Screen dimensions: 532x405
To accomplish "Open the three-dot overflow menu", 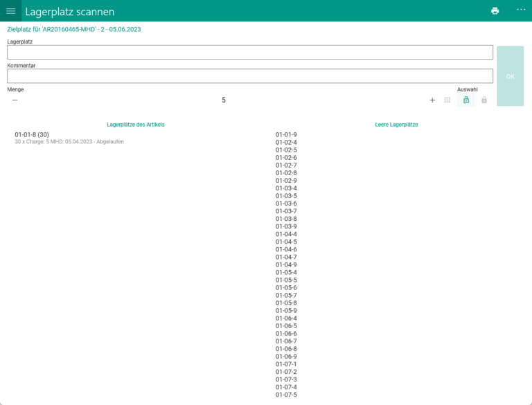I will (521, 10).
